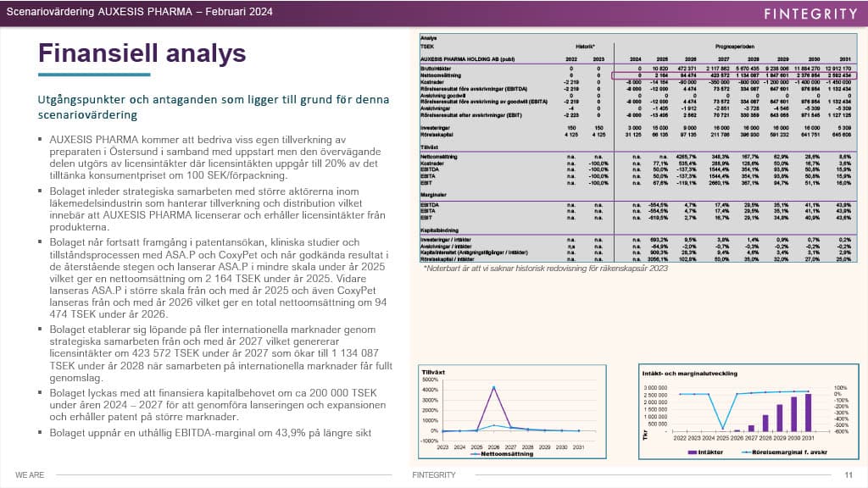This screenshot has height=488, width=868.
Task: Click the "Prognosperioden" column group header
Action: (735, 47)
